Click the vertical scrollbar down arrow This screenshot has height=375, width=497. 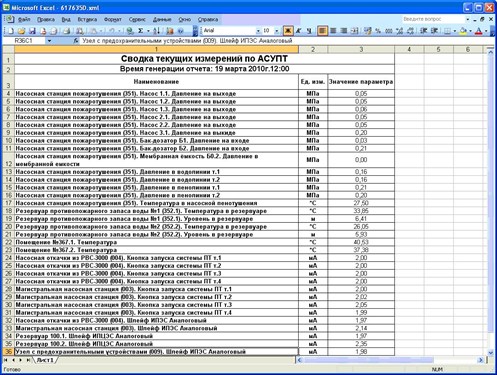tap(490, 352)
